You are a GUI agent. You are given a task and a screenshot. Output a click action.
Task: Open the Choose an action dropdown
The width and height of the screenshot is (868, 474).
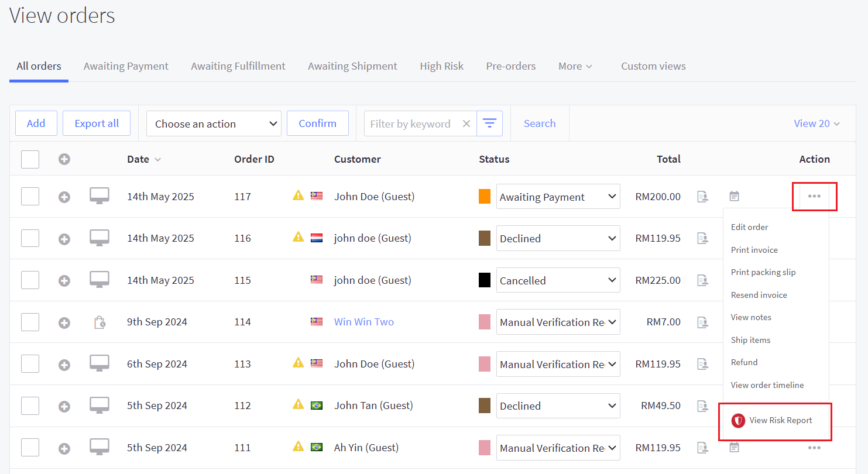tap(214, 123)
